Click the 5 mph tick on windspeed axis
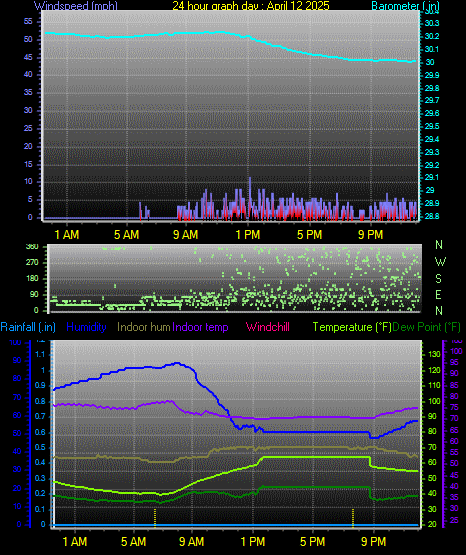The width and height of the screenshot is (466, 555). point(30,200)
